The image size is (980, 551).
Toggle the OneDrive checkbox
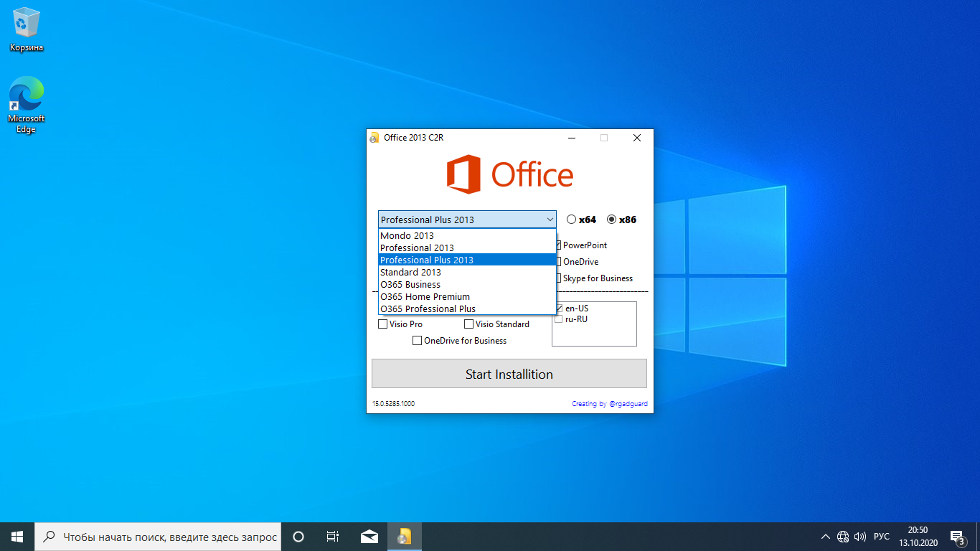click(559, 262)
